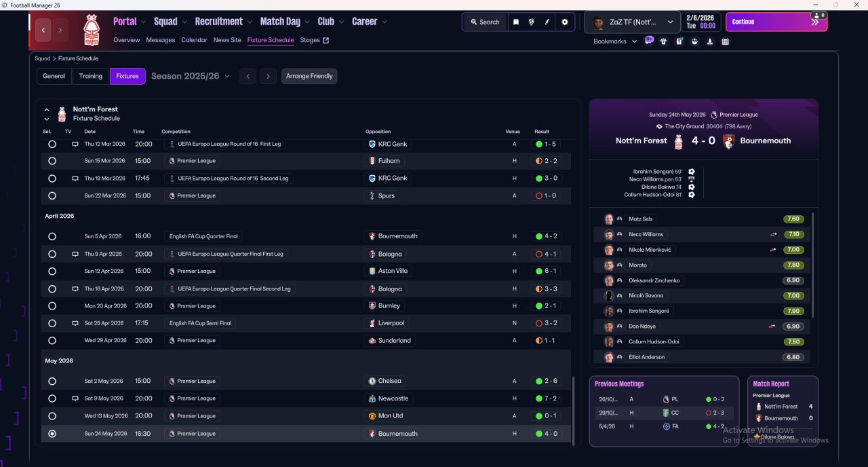Click the pencil edit icon in toolbar
Screen dimensions: 868x467
point(547,22)
